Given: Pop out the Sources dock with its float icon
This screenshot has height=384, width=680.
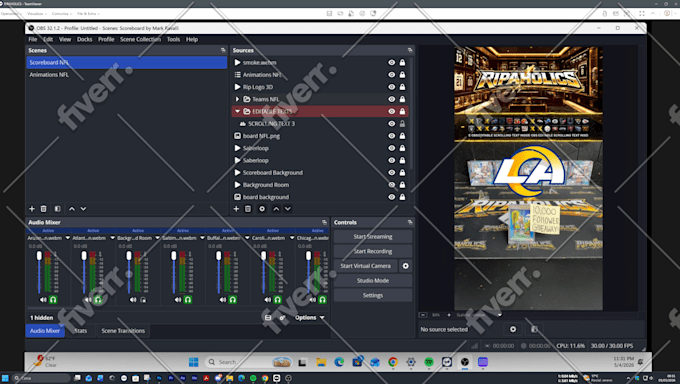Looking at the screenshot, I should [410, 50].
